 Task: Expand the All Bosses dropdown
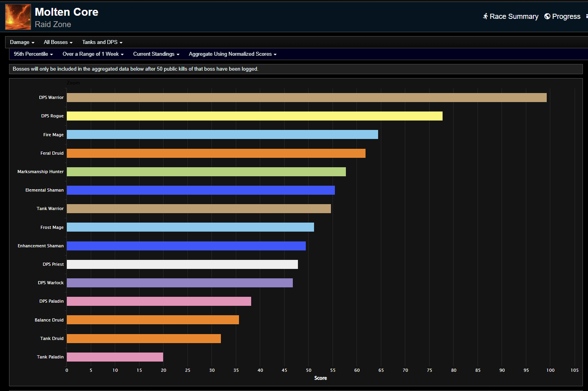pyautogui.click(x=58, y=42)
